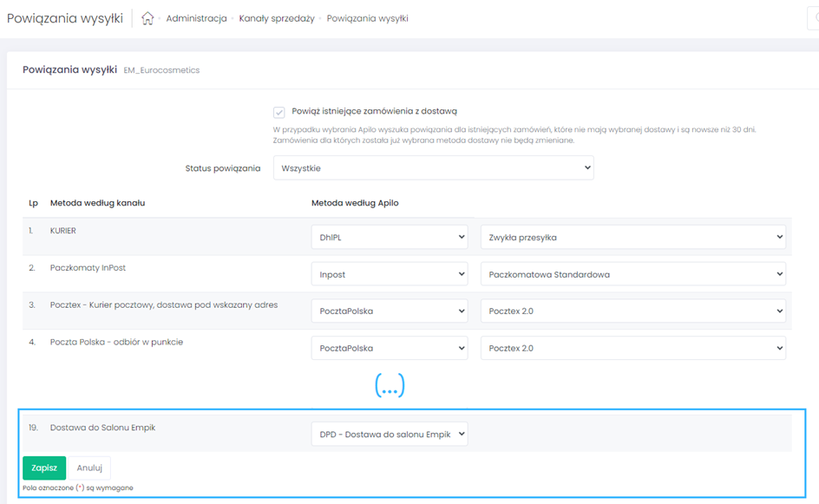Viewport: 819px width, 504px height.
Task: Save changes with the Zapisz button
Action: point(44,468)
